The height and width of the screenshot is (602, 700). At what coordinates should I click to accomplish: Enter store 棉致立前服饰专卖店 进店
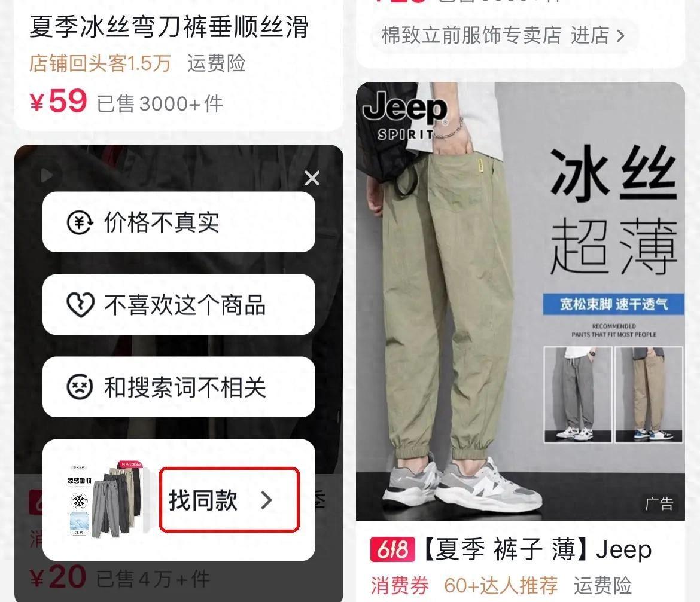[x=504, y=35]
